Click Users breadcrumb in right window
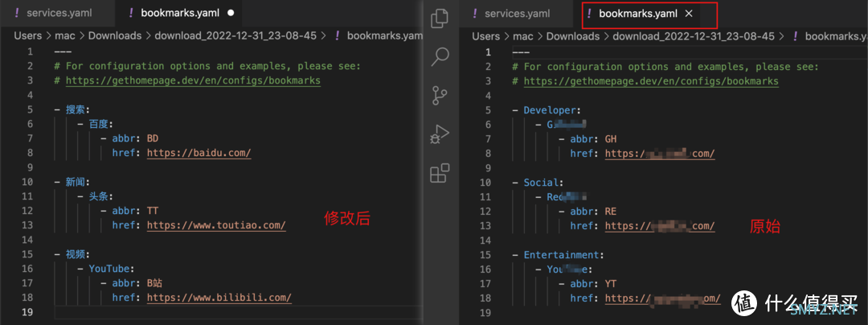The image size is (868, 325). (x=486, y=36)
